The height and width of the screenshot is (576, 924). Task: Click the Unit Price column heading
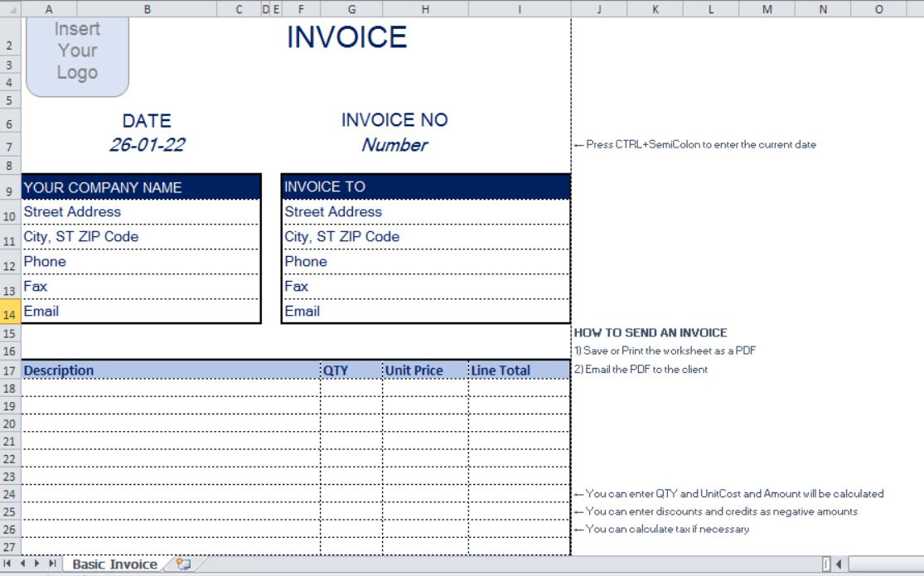point(425,370)
